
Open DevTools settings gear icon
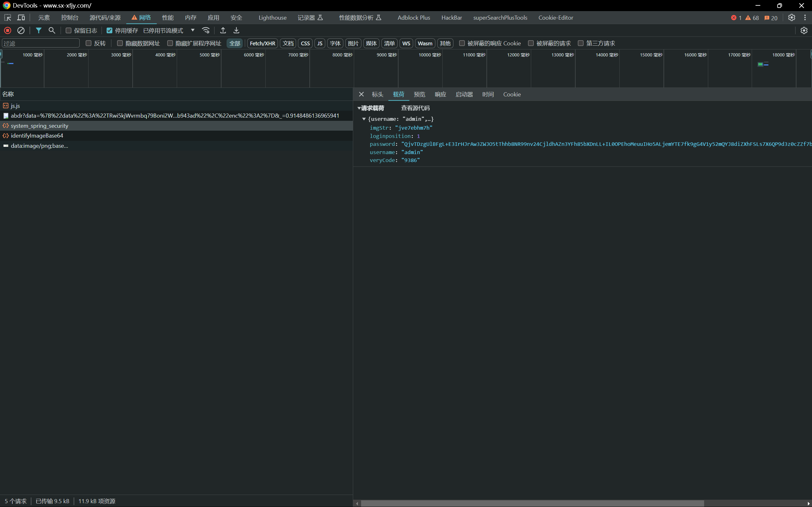click(791, 17)
